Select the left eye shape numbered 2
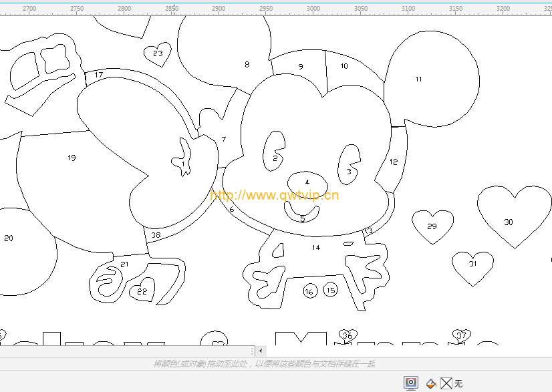 [275, 152]
